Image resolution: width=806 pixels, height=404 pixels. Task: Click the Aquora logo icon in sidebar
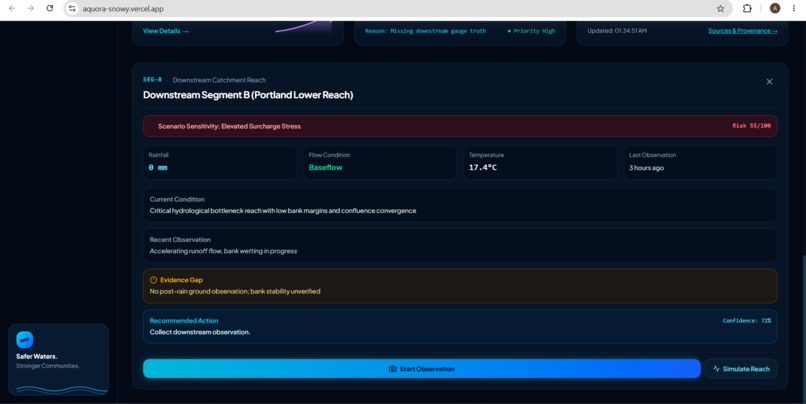pos(25,339)
